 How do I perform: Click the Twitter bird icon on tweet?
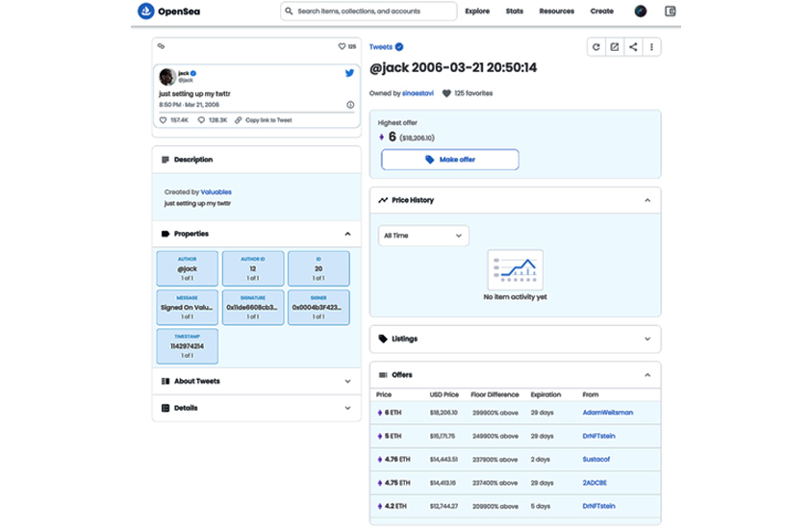[350, 73]
